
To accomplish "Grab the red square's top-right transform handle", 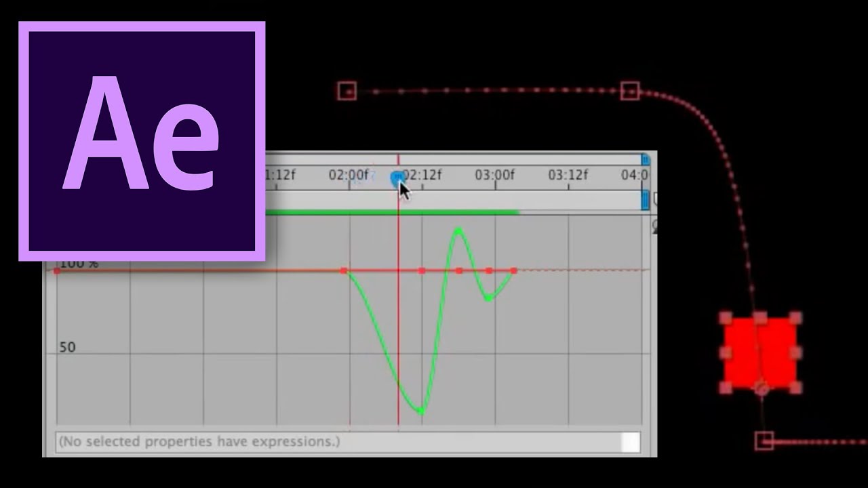I will pos(795,318).
